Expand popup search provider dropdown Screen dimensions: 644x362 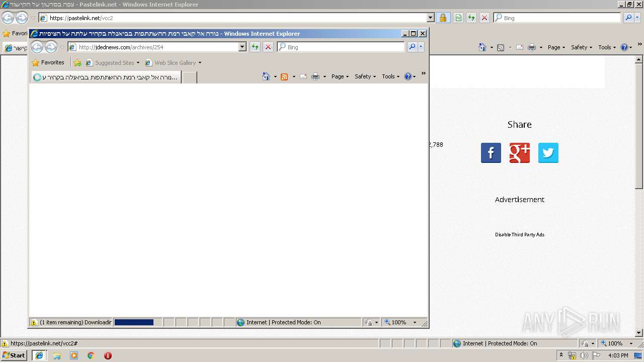point(421,47)
